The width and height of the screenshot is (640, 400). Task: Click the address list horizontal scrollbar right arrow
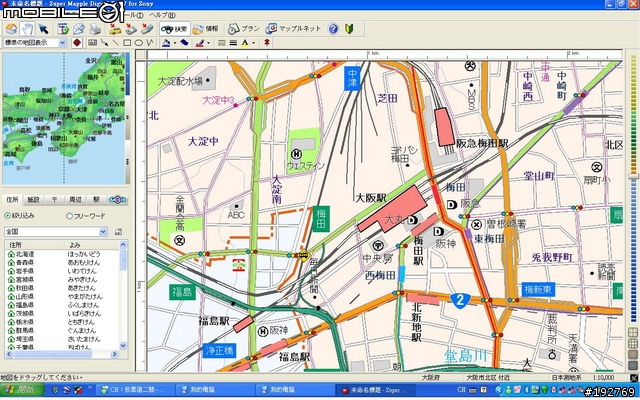115,354
